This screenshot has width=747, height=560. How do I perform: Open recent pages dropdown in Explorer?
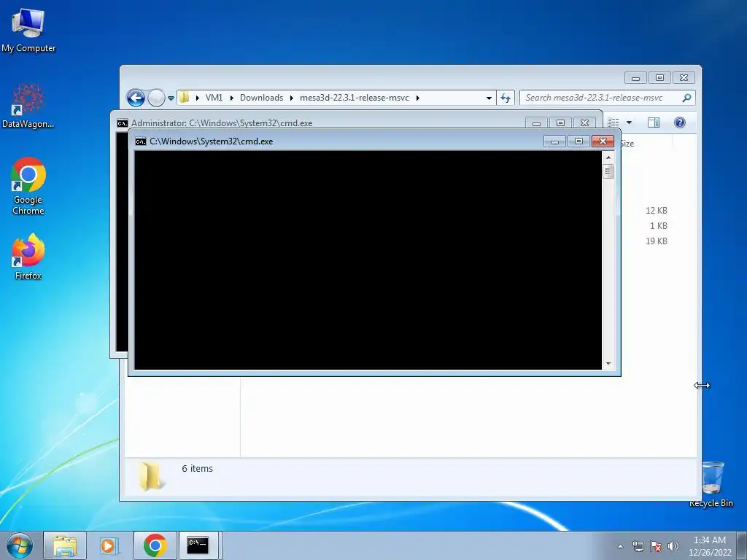pos(171,98)
